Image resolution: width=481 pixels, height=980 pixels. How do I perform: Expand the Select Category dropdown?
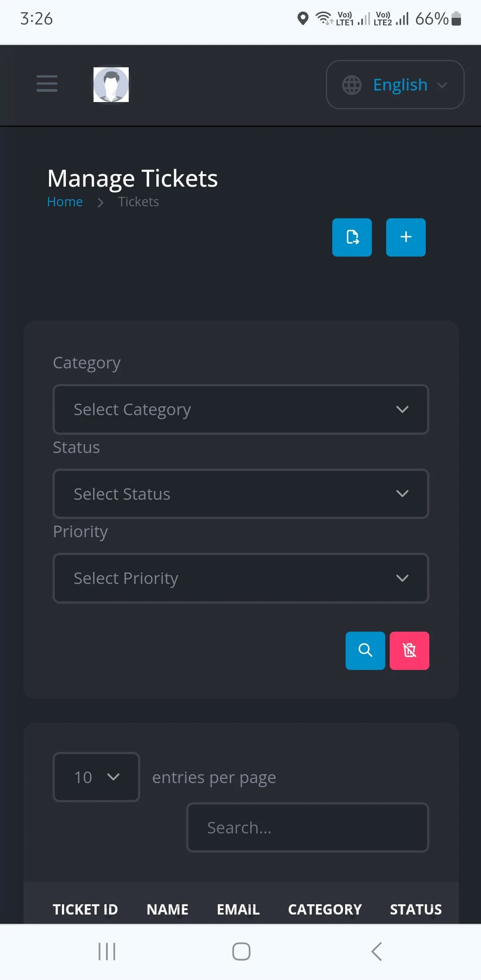click(240, 409)
